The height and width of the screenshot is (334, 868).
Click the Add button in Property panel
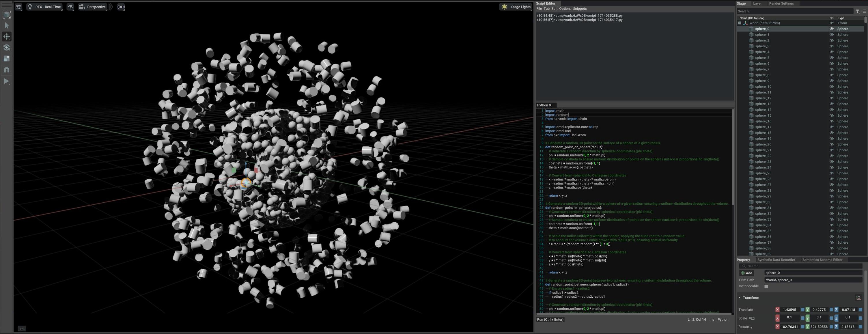[747, 273]
